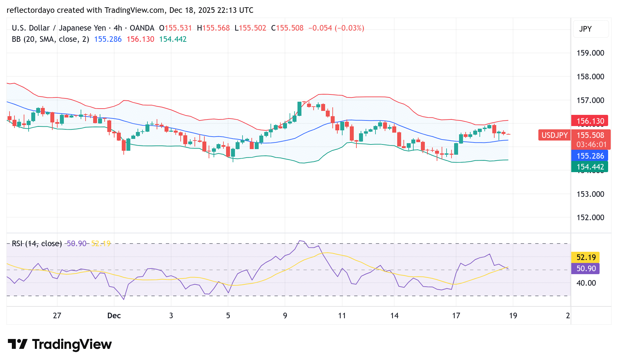Click the 152.000 price axis label
The image size is (618, 364).
pyautogui.click(x=590, y=218)
